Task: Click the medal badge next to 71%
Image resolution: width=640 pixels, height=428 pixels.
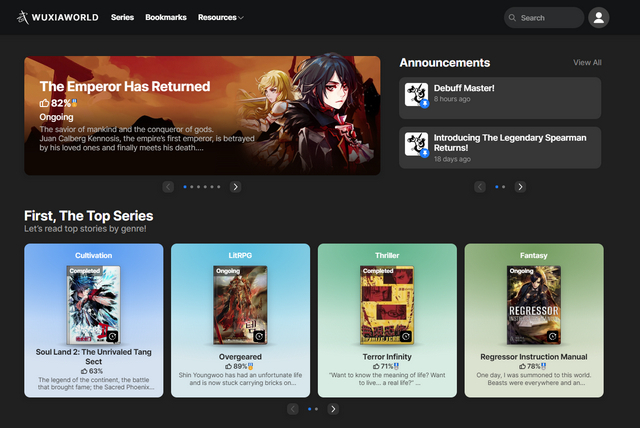Action: pos(396,366)
